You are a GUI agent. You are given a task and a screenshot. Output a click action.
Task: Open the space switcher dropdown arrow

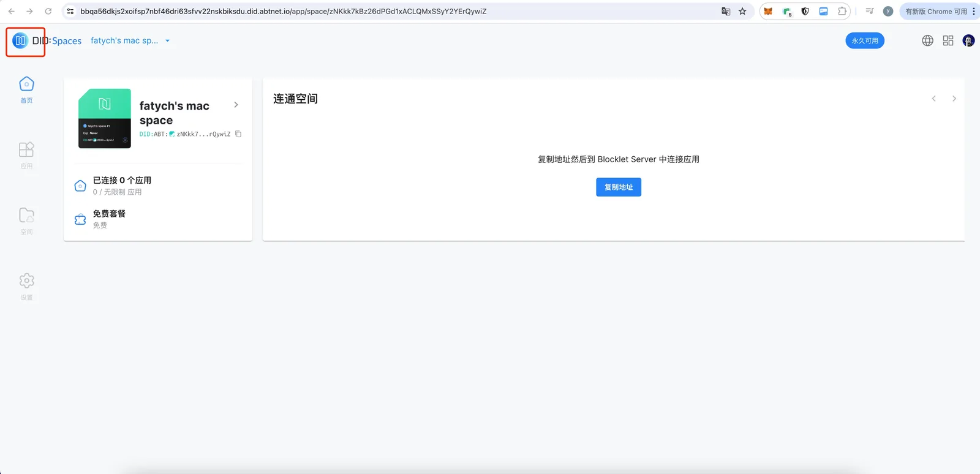[167, 41]
